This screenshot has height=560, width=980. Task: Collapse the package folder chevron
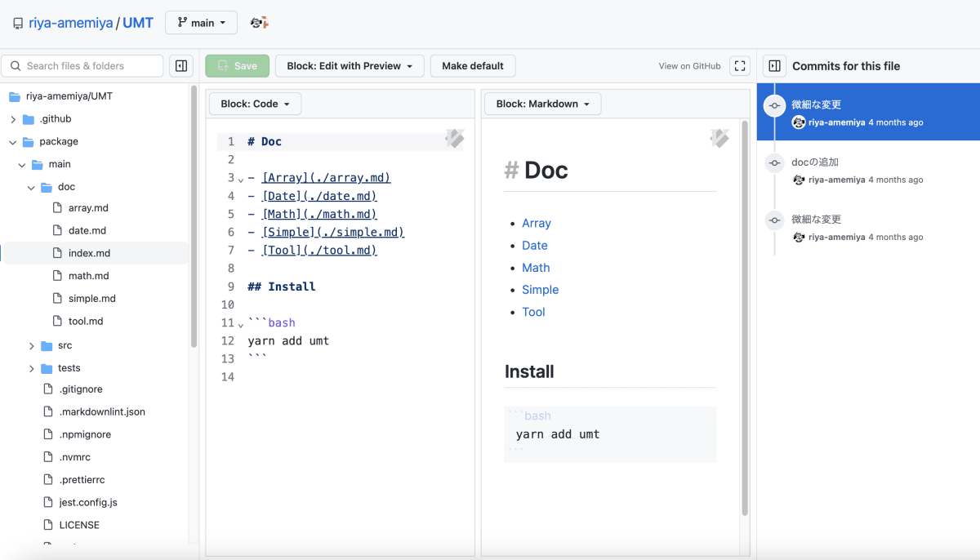pyautogui.click(x=13, y=142)
